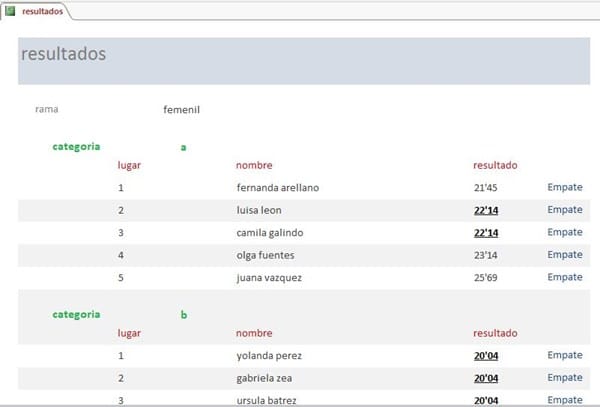Click the femenil rama field value
Viewport: 600px width, 407px height.
182,110
